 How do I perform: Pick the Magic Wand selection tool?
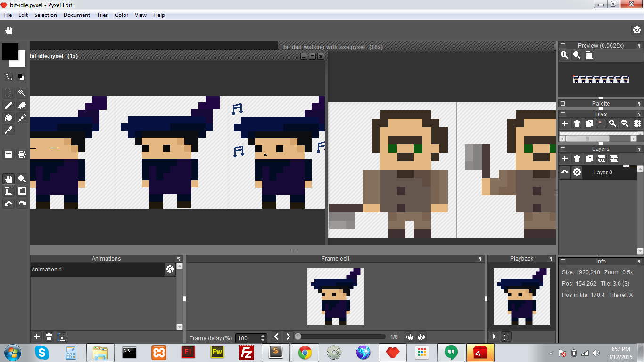[22, 93]
